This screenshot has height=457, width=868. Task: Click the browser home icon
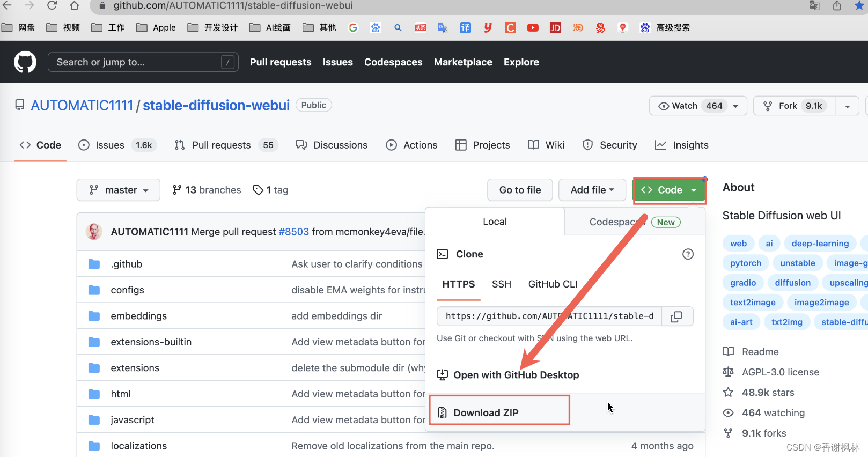point(74,5)
